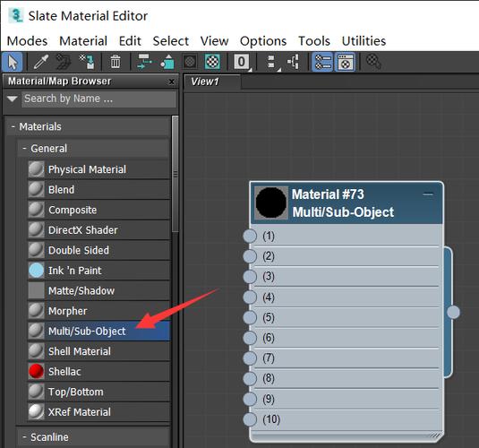Open the Options menu
The height and width of the screenshot is (448, 479).
pyautogui.click(x=263, y=40)
